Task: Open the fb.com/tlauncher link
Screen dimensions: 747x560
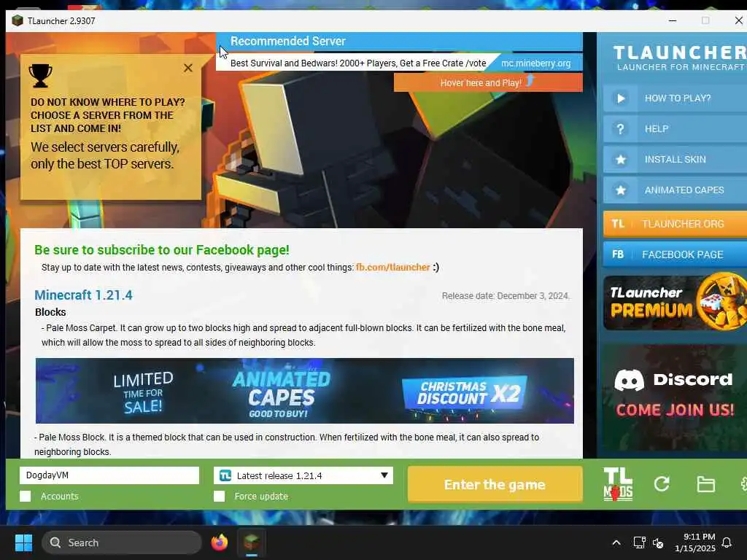Action: [392, 268]
